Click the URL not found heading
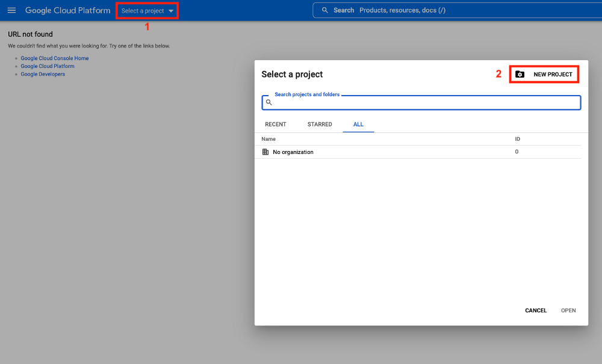The width and height of the screenshot is (602, 364). pos(30,34)
